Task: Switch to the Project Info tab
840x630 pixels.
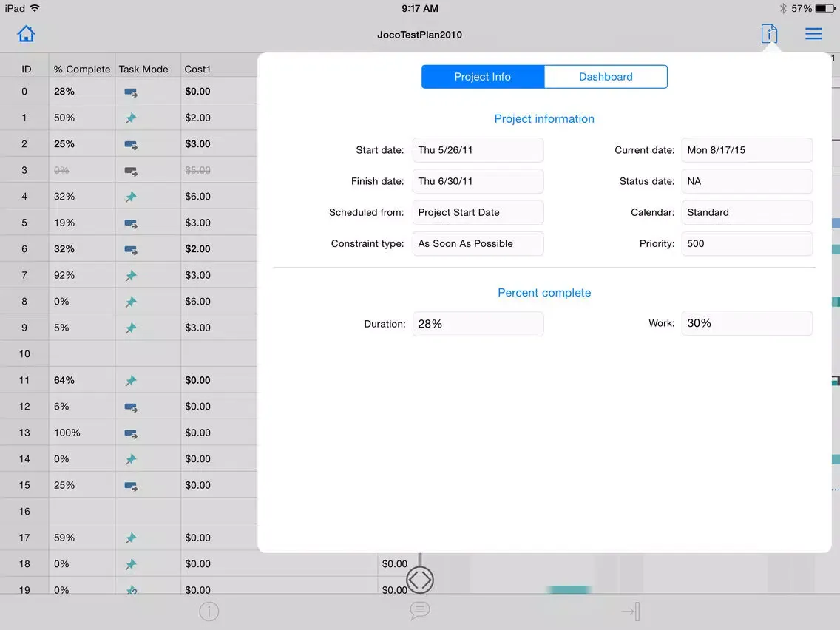Action: point(483,77)
